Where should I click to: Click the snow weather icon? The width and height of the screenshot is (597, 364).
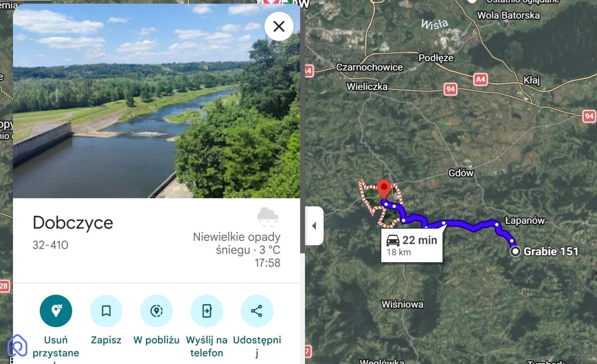tap(268, 217)
